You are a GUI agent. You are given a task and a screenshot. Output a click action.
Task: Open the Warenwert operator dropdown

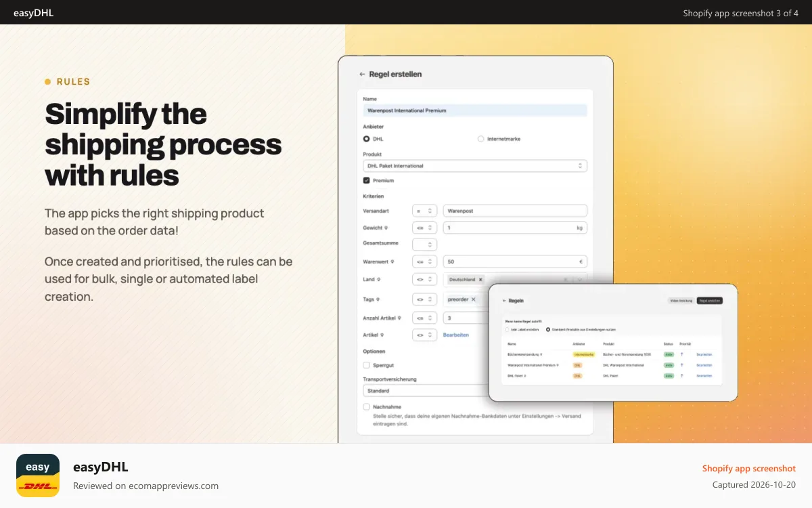pos(424,261)
